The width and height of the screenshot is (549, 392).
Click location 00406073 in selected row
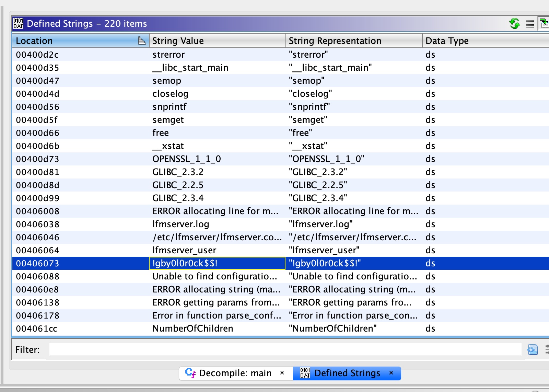[x=81, y=263]
